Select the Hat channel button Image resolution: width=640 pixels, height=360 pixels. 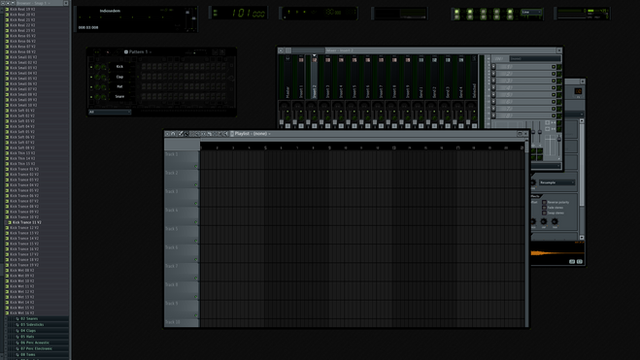(120, 87)
